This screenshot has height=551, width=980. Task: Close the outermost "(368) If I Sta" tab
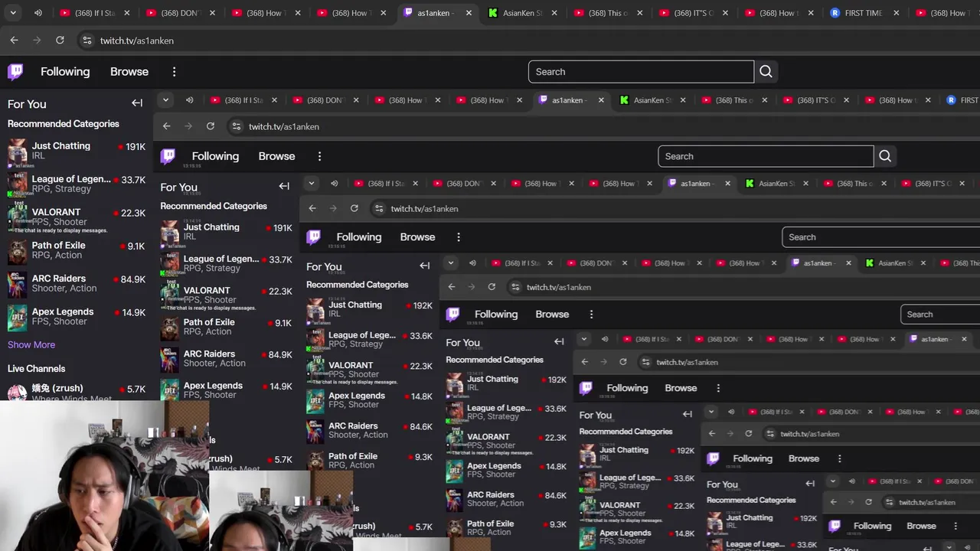point(127,13)
